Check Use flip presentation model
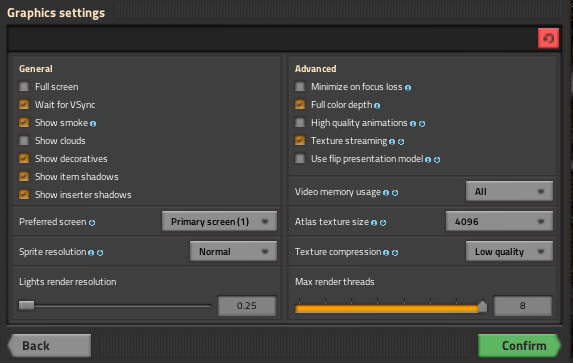Image resolution: width=573 pixels, height=363 pixels. pyautogui.click(x=300, y=158)
